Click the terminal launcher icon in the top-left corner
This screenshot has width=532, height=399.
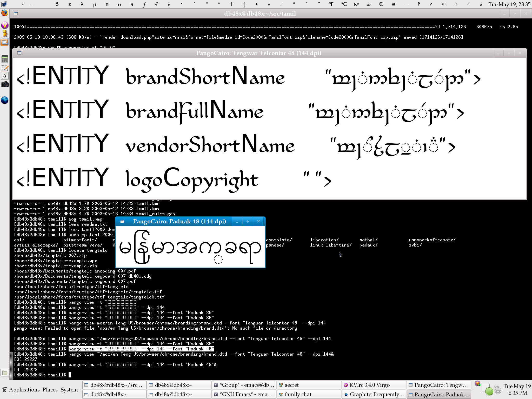point(4,4)
